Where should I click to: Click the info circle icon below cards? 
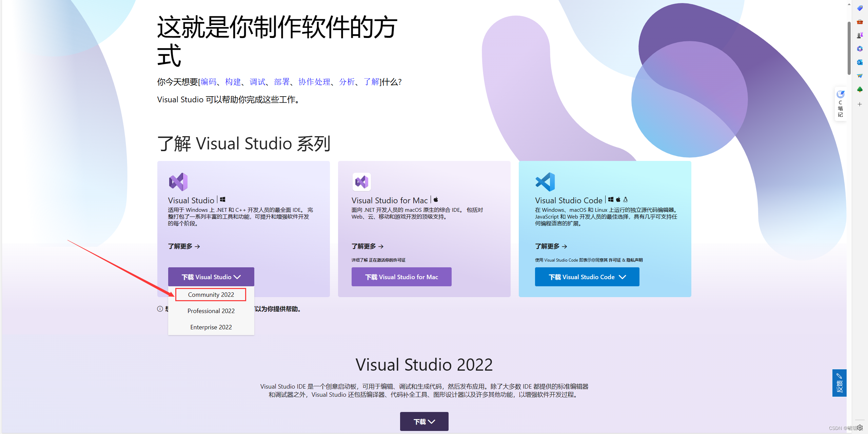click(x=160, y=309)
